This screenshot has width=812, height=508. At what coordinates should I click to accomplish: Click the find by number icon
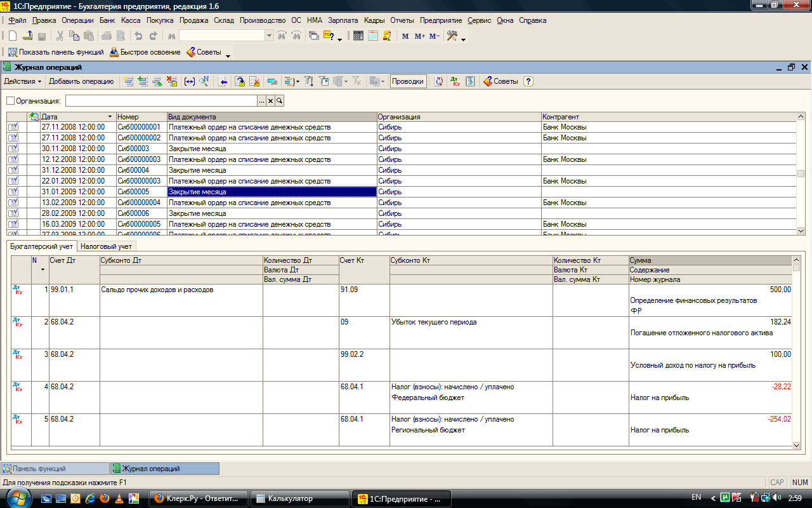coord(204,81)
